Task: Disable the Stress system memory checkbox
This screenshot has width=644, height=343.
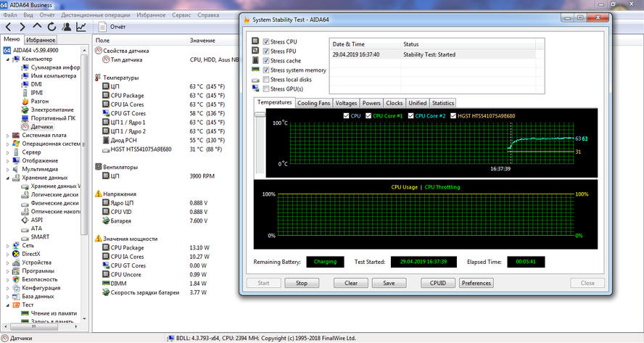Action: (266, 70)
